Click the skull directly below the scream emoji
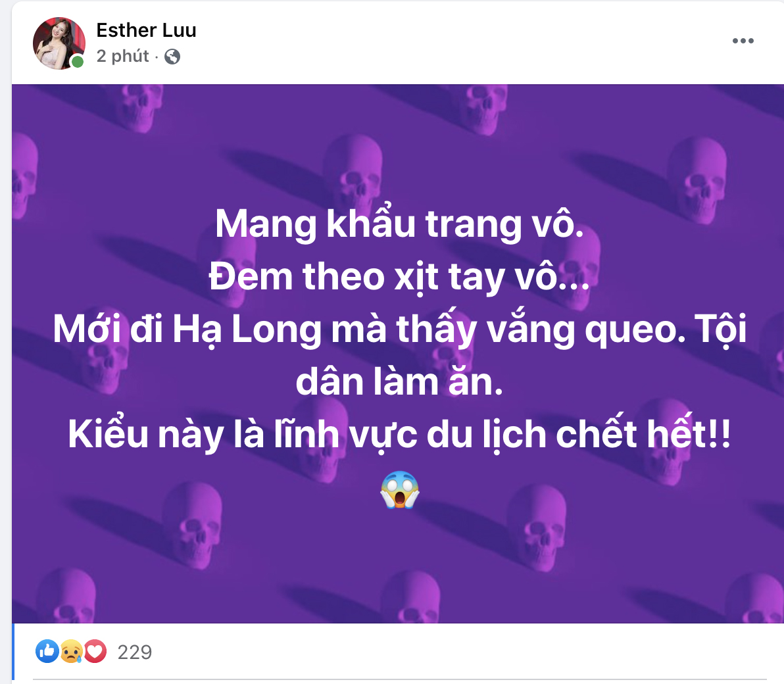Screen dimensions: 784x684 pyautogui.click(x=409, y=596)
